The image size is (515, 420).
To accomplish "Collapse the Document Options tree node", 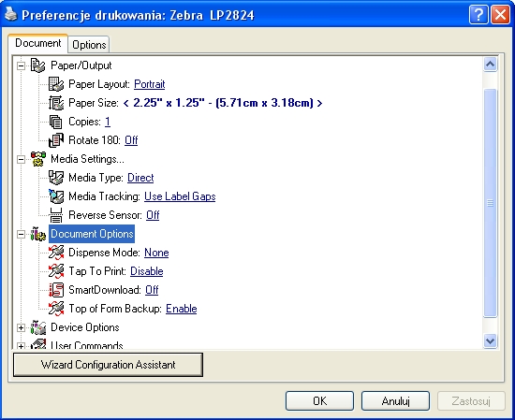I will coord(21,234).
